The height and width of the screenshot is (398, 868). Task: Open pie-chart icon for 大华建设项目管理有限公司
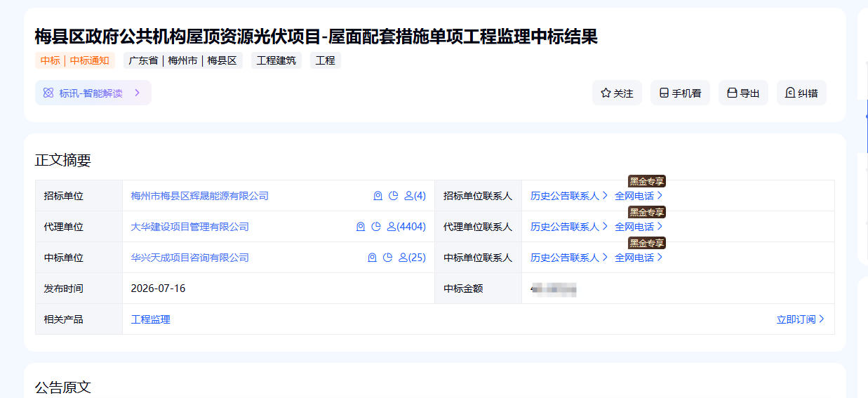point(376,227)
